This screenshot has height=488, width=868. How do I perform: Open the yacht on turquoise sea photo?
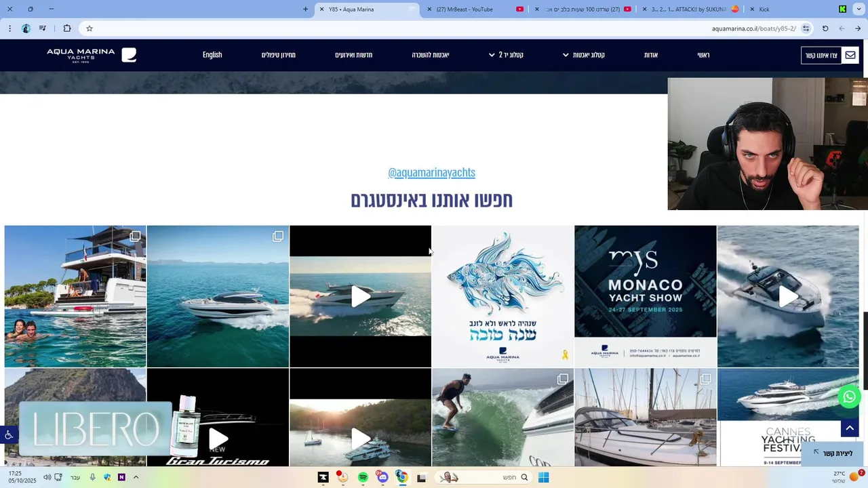tap(218, 296)
